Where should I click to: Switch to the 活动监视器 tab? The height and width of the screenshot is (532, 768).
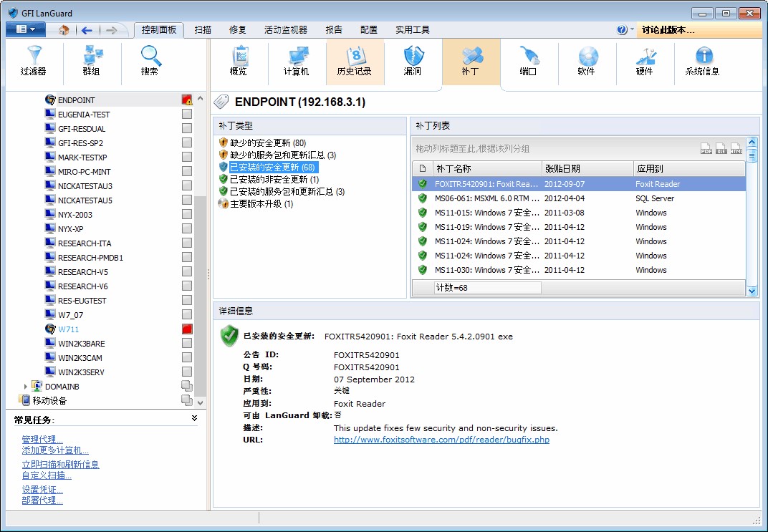(x=286, y=30)
